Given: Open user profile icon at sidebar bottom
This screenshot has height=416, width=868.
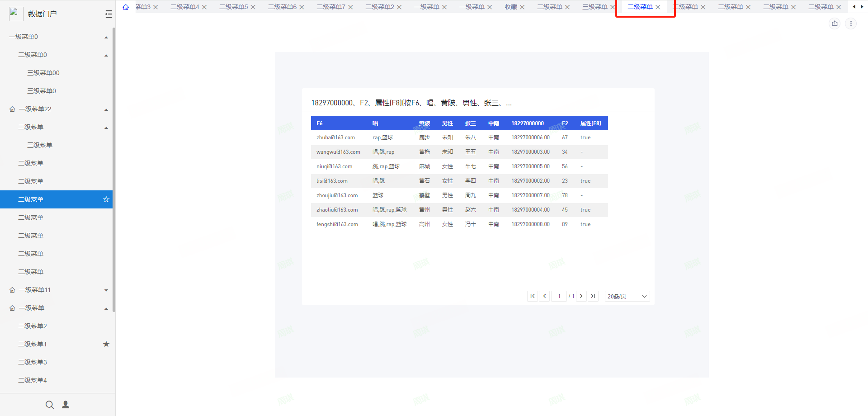Looking at the screenshot, I should (x=66, y=405).
